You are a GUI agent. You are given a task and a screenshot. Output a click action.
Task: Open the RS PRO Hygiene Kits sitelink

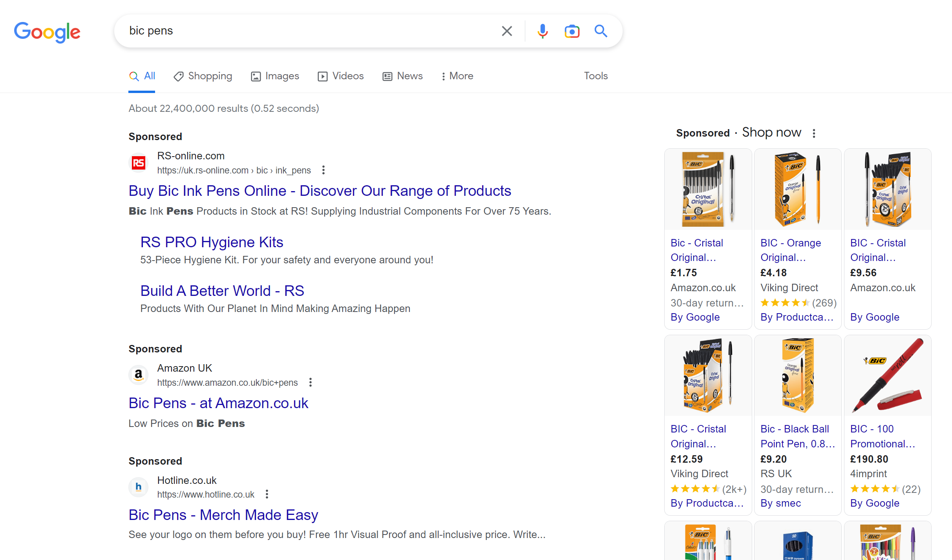coord(212,243)
